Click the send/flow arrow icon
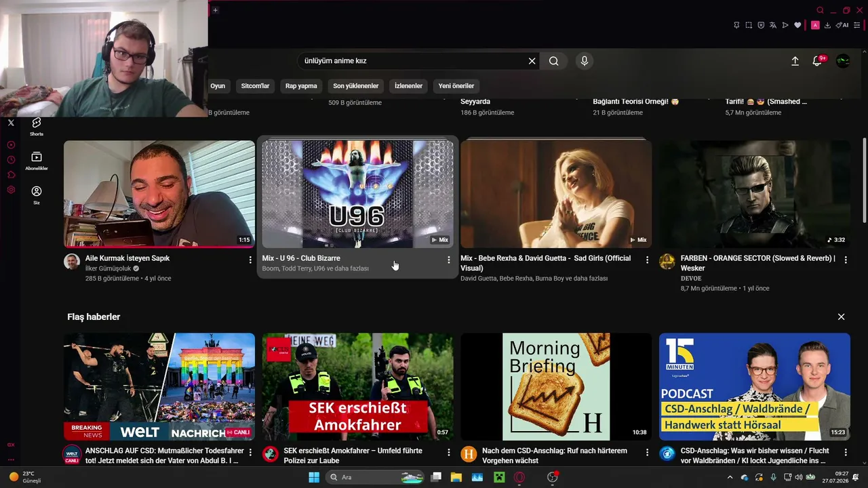This screenshot has height=488, width=868. [x=785, y=25]
